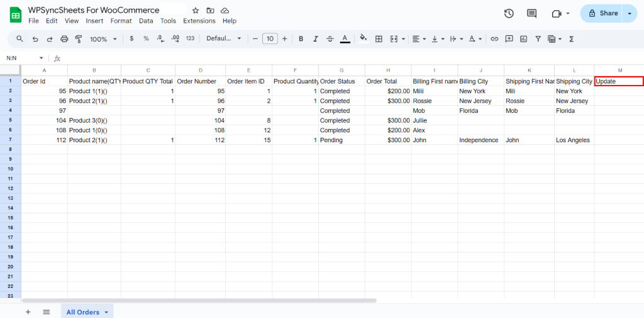Format as percent
This screenshot has width=644, height=318.
(146, 38)
